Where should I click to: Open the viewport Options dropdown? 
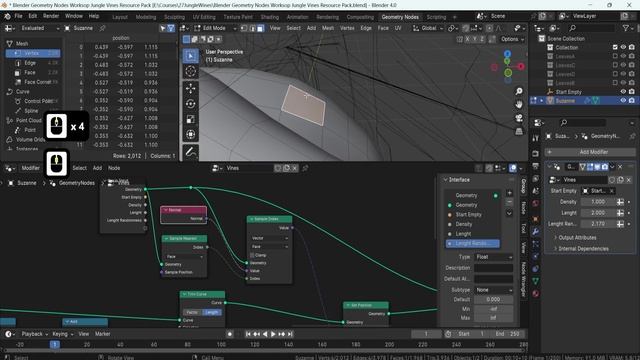512,39
